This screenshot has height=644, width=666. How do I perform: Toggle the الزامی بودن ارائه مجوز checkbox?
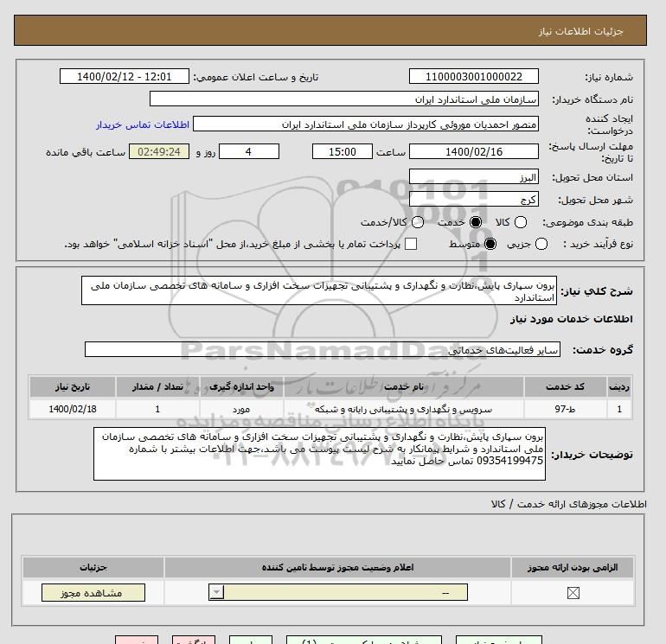point(573,593)
